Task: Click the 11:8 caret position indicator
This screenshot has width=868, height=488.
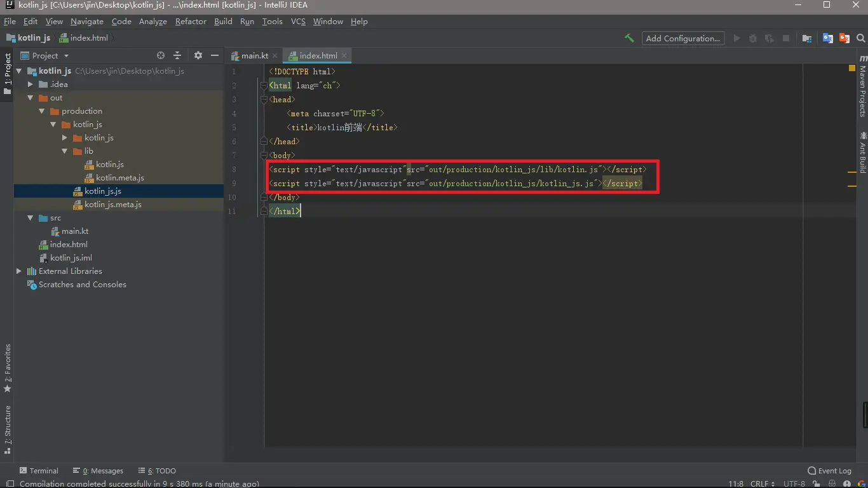Action: [736, 484]
